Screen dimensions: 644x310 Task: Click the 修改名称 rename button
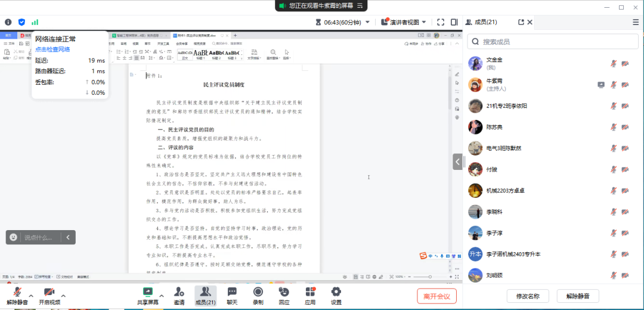528,296
